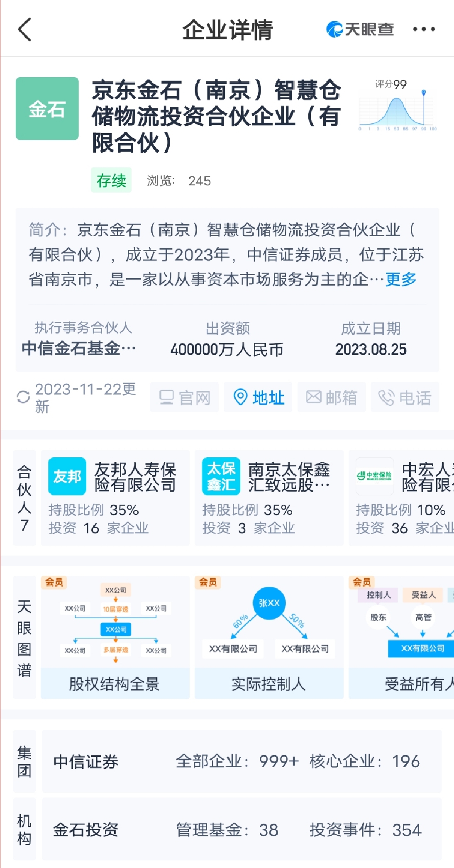454x868 pixels.
Task: Open the 地址 address location button
Action: coord(258,397)
